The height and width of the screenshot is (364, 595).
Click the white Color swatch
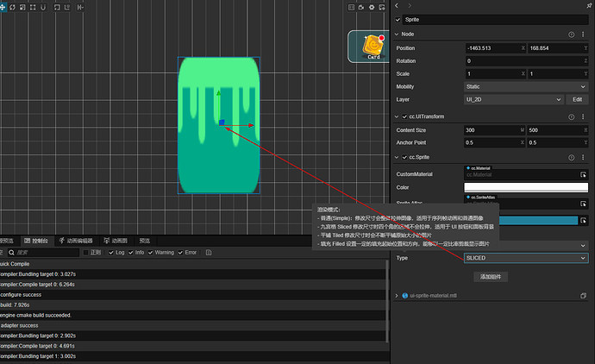click(x=525, y=187)
